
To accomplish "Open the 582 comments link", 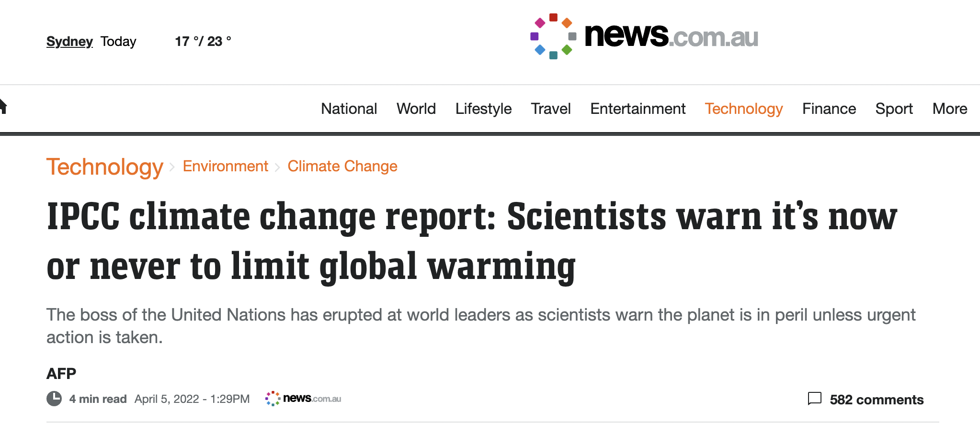I will point(876,400).
